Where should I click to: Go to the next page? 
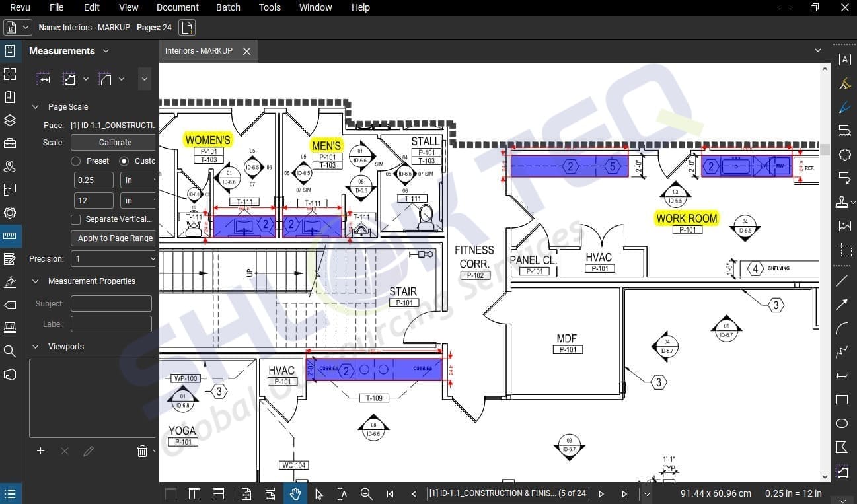601,493
